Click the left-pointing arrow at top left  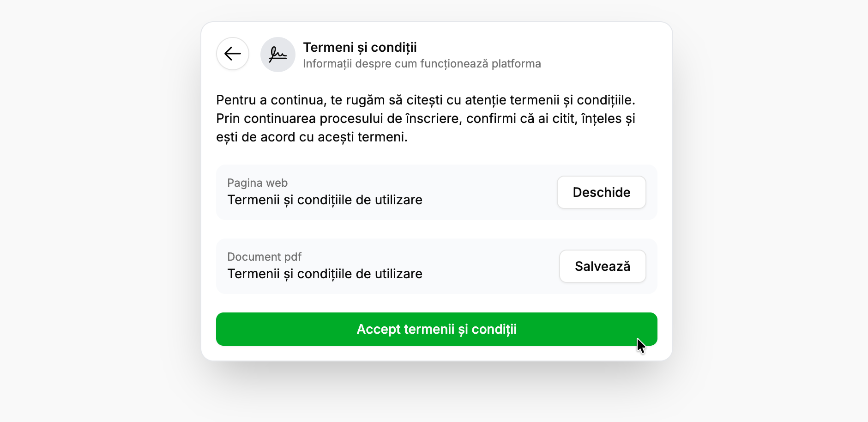coord(232,54)
